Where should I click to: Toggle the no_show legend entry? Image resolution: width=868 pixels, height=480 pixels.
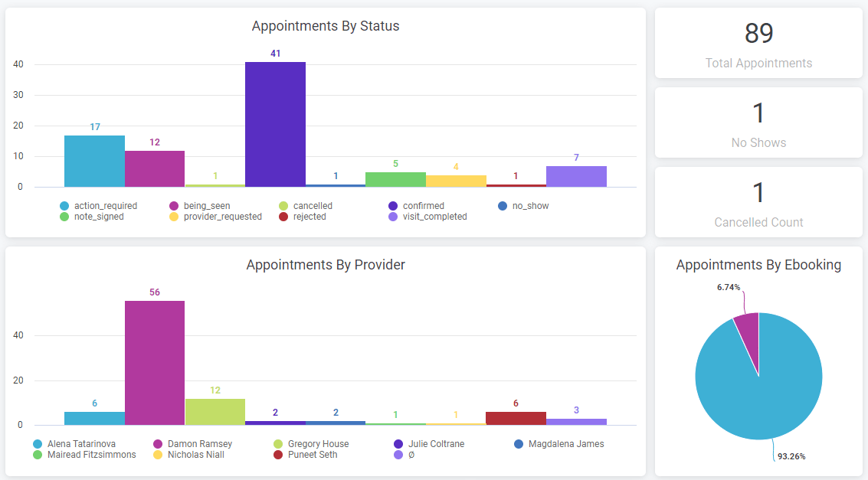point(530,206)
